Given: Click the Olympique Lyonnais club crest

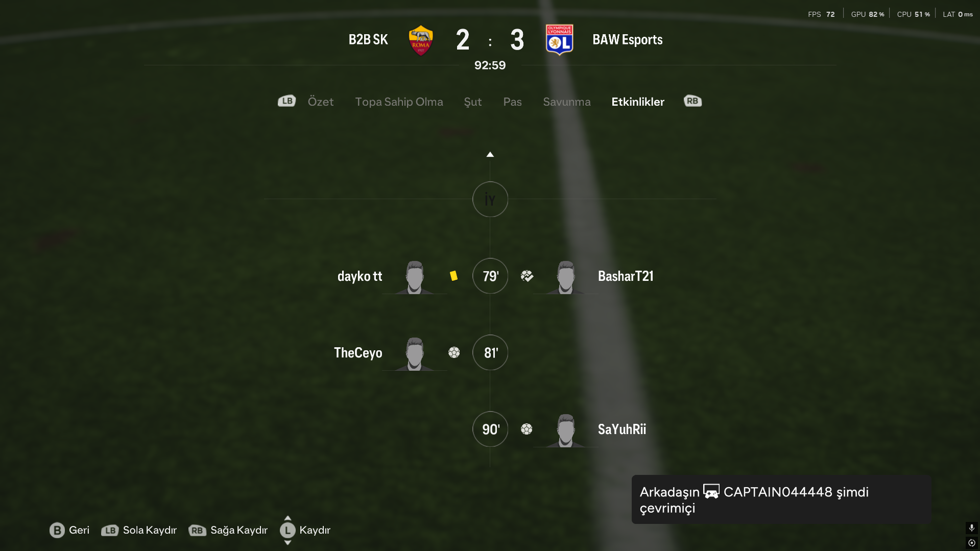Looking at the screenshot, I should pyautogui.click(x=559, y=40).
